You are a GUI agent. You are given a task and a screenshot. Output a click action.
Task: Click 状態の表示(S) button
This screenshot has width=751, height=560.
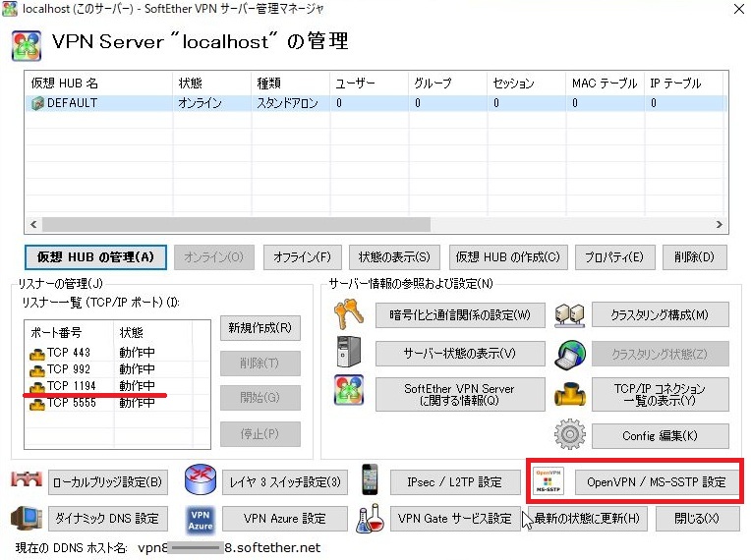(x=394, y=257)
